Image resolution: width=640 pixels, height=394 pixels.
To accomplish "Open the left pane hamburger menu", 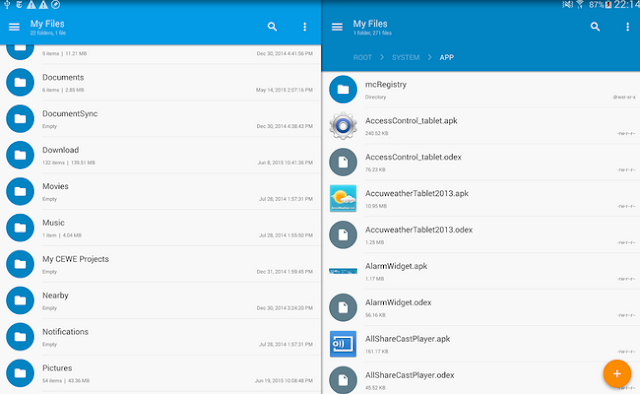I will click(14, 27).
